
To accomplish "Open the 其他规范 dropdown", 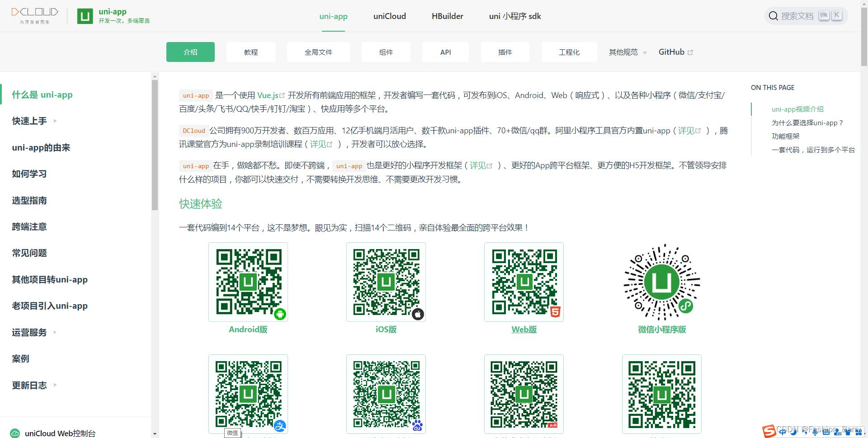I will click(627, 52).
